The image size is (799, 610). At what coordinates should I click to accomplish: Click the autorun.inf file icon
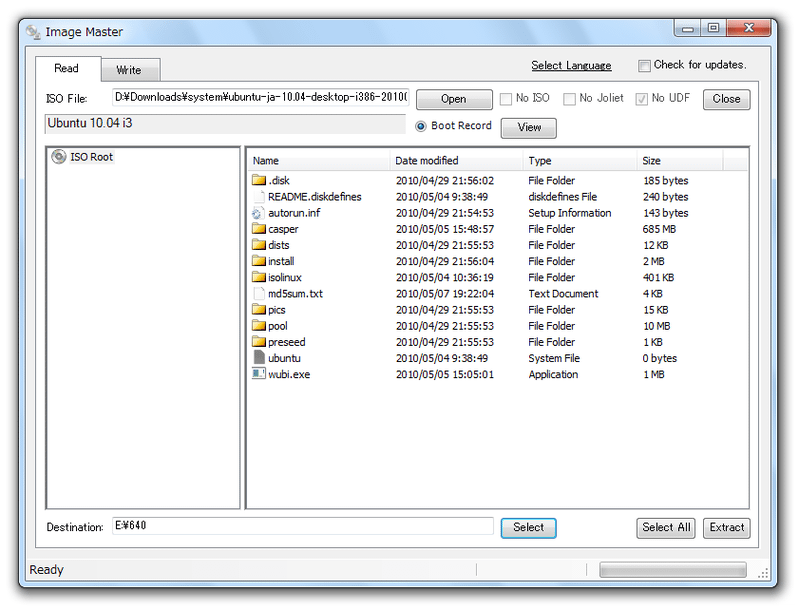[258, 213]
